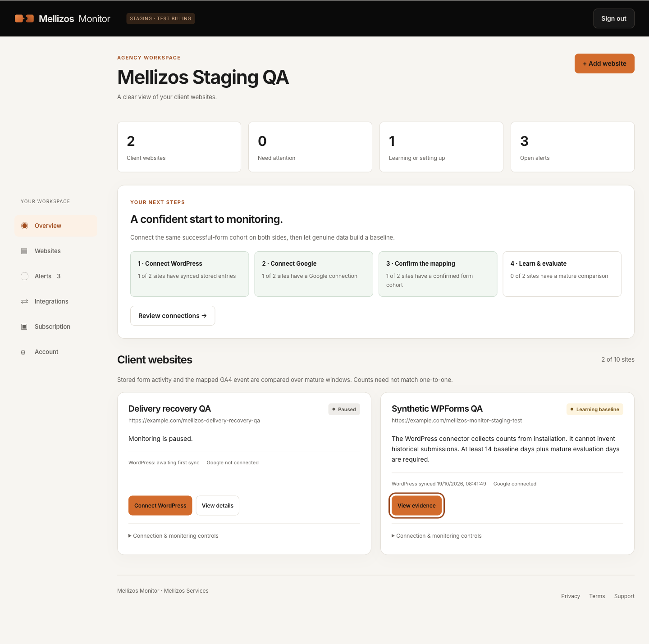This screenshot has width=649, height=644.
Task: Click the '2 of 10 sites' text
Action: (x=618, y=359)
